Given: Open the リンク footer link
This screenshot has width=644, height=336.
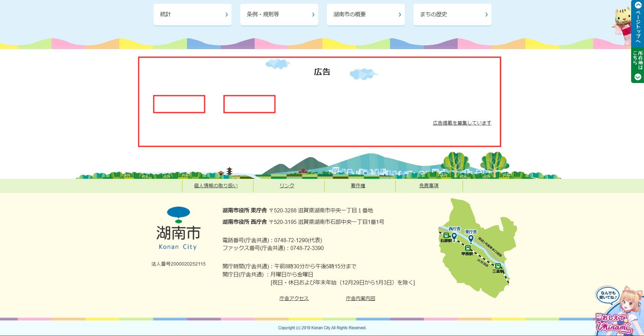Looking at the screenshot, I should pos(287,186).
